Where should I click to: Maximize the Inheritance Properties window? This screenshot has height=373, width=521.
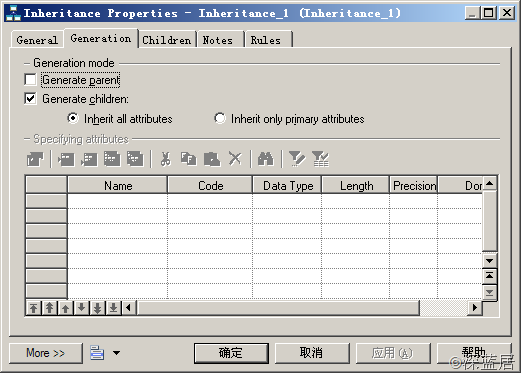[489, 13]
